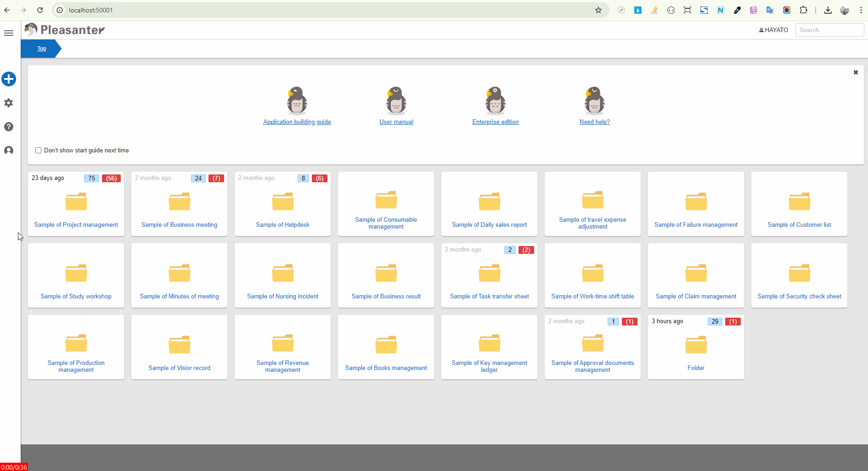
Task: Open the gear settings icon in sidebar
Action: (x=9, y=103)
